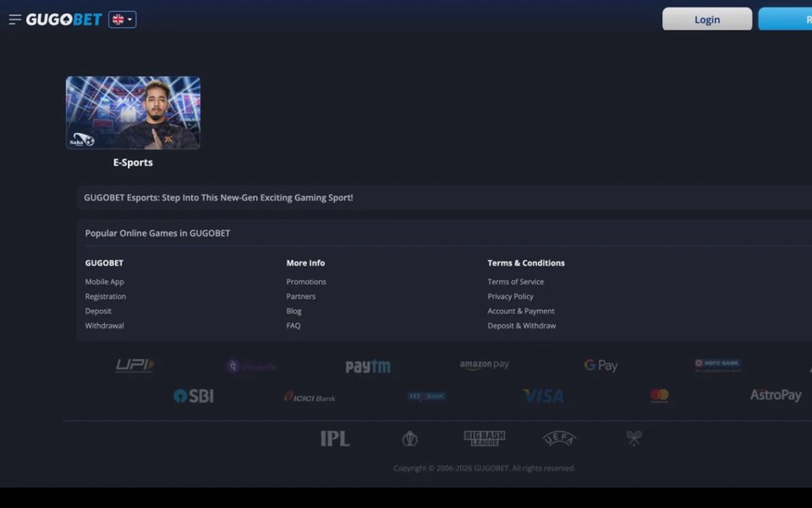Click the More Info column heading

pyautogui.click(x=305, y=262)
